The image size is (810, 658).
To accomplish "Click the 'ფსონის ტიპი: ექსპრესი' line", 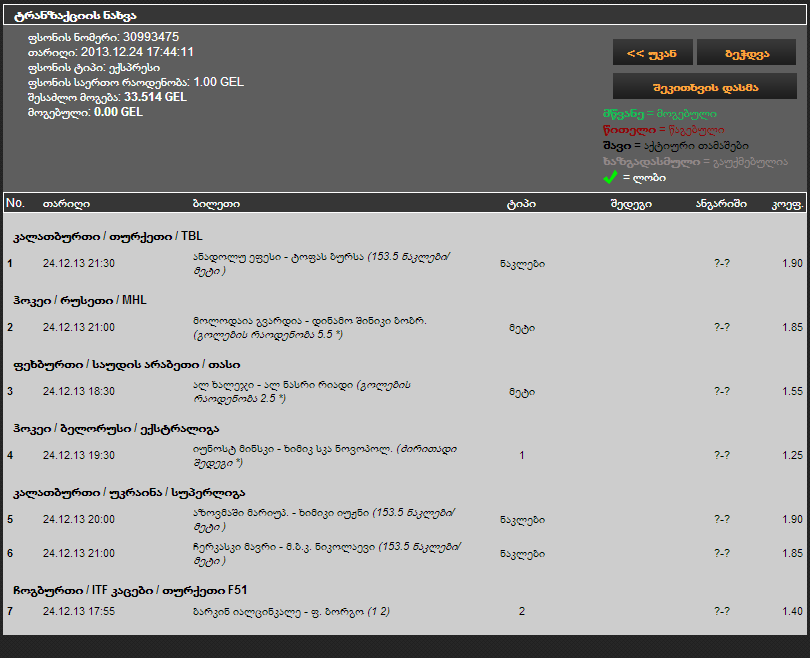I will coord(94,68).
